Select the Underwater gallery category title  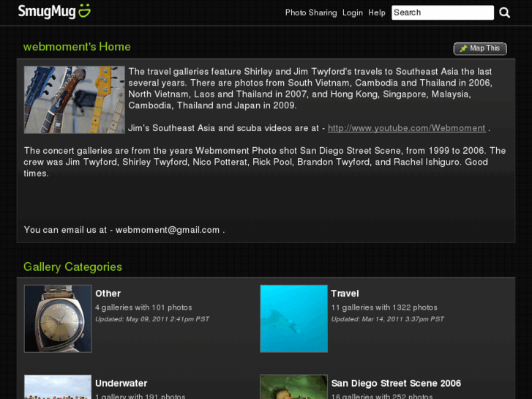[x=121, y=383]
